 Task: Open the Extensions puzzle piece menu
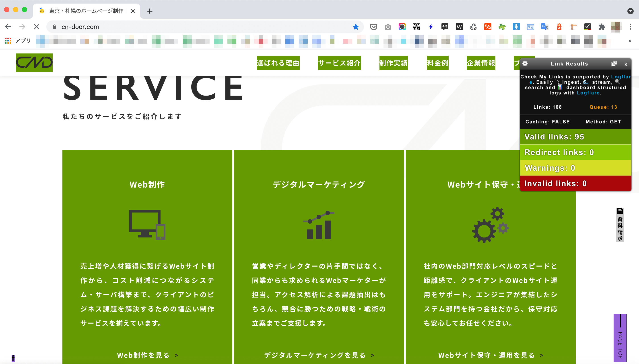pyautogui.click(x=602, y=27)
